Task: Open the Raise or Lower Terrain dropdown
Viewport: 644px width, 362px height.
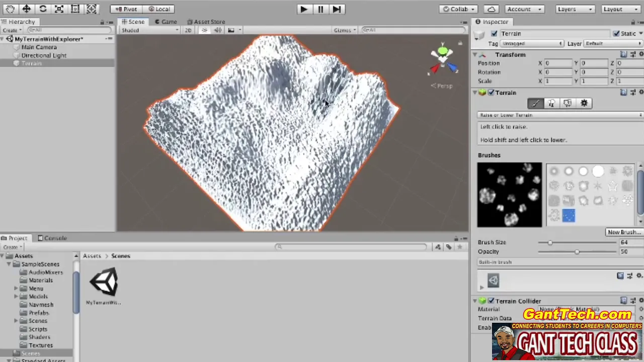Action: (x=560, y=115)
